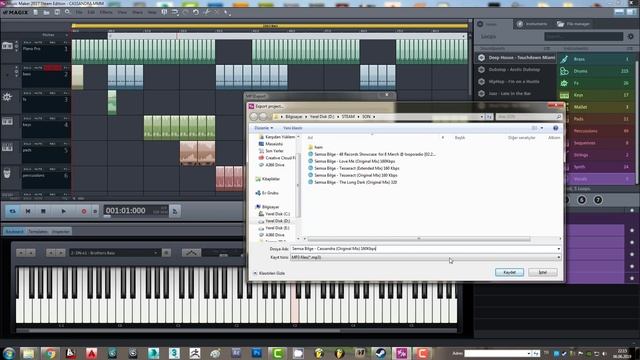Toggle solo on fx track
This screenshot has width=640, height=360.
click(27, 93)
